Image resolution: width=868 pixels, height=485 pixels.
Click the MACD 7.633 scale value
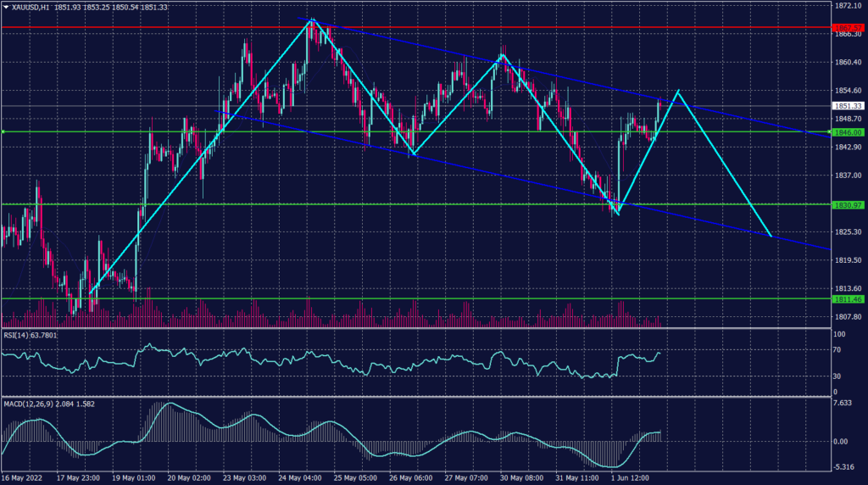tap(842, 403)
